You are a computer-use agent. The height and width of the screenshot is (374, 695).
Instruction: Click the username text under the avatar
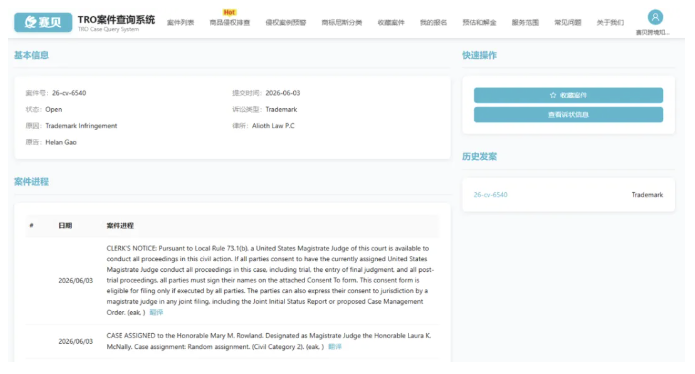coord(652,32)
